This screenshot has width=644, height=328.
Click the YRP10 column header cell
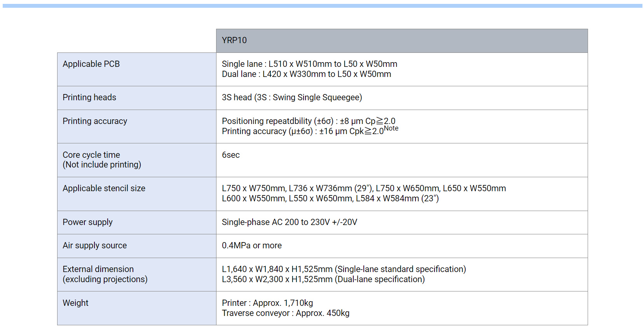(234, 40)
